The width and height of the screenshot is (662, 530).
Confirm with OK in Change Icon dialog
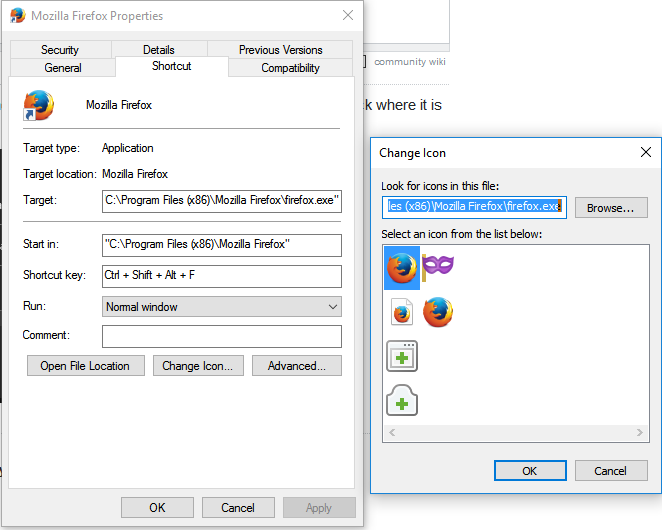[530, 470]
